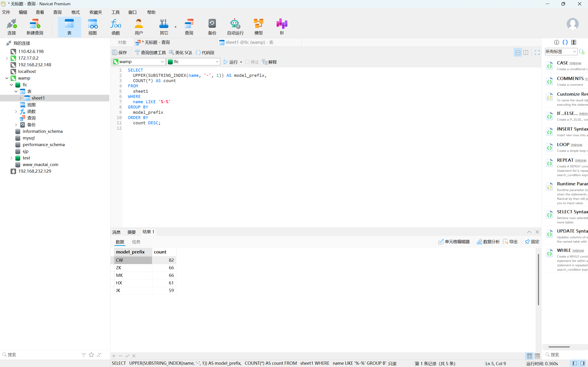Pin results with 固定 button
The image size is (588, 367).
532,242
